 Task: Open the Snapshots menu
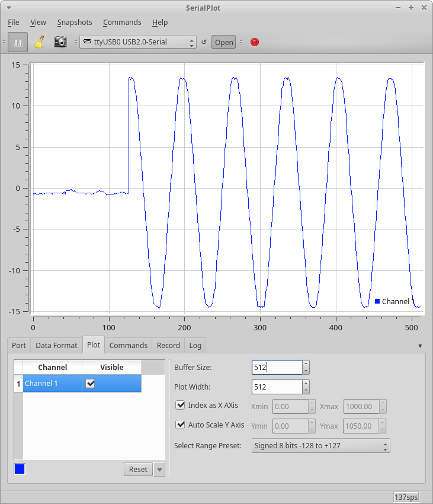[x=75, y=23]
